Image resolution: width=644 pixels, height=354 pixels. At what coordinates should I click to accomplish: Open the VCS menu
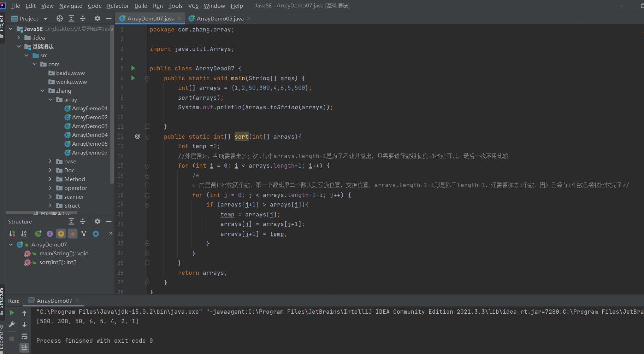pyautogui.click(x=193, y=6)
